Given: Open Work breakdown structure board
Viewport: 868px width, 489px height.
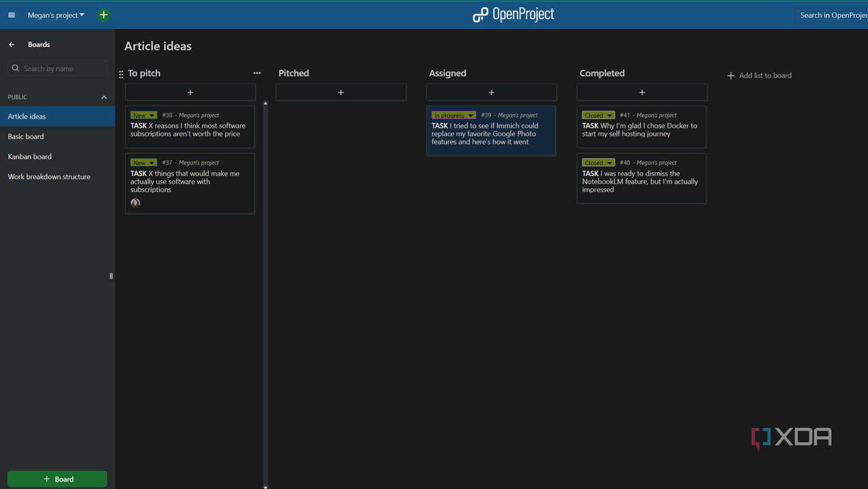Looking at the screenshot, I should pyautogui.click(x=57, y=177).
